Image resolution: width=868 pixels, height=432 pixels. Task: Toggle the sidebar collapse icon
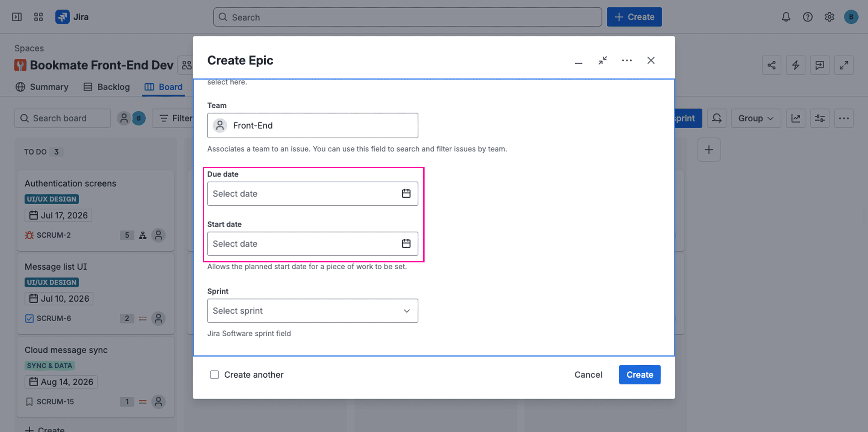pos(17,17)
